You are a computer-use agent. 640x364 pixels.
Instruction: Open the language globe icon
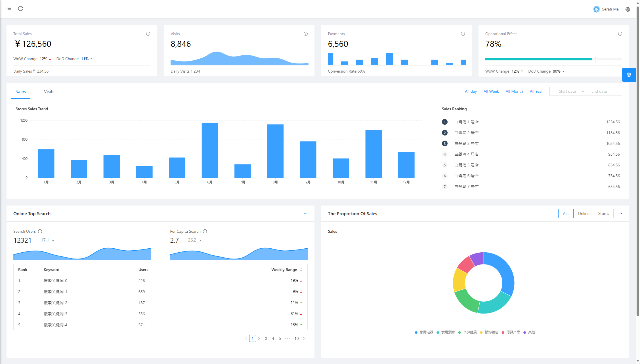click(628, 9)
